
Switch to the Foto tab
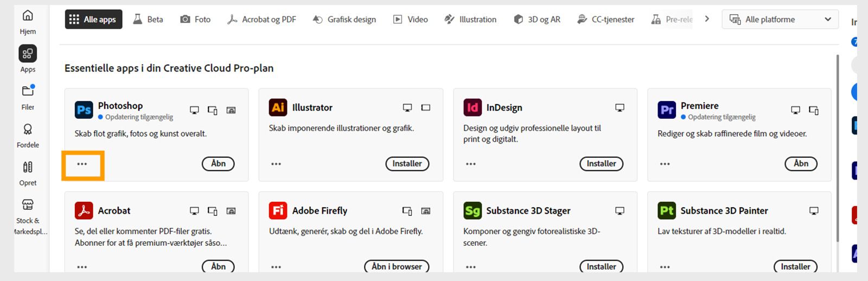point(195,20)
